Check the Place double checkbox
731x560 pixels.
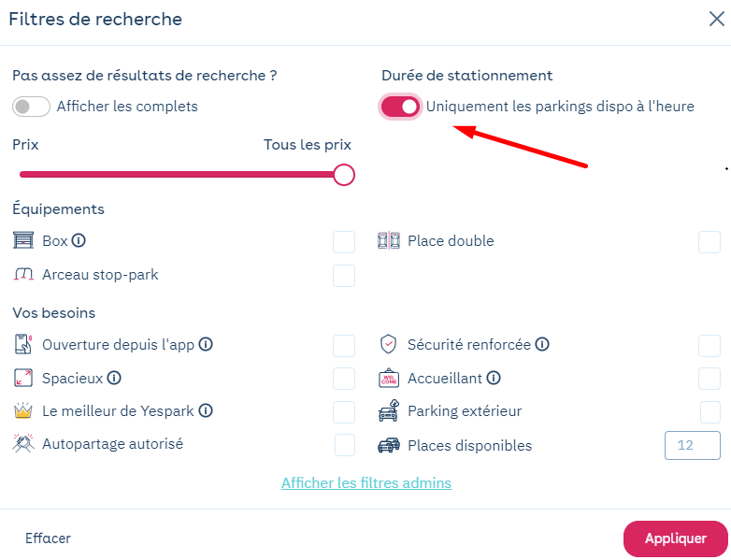(x=709, y=242)
